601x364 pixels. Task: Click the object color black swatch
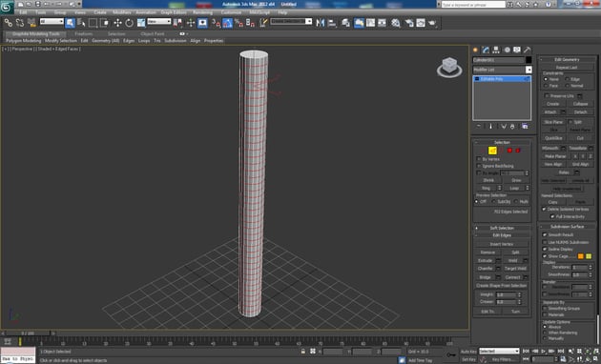(x=528, y=60)
